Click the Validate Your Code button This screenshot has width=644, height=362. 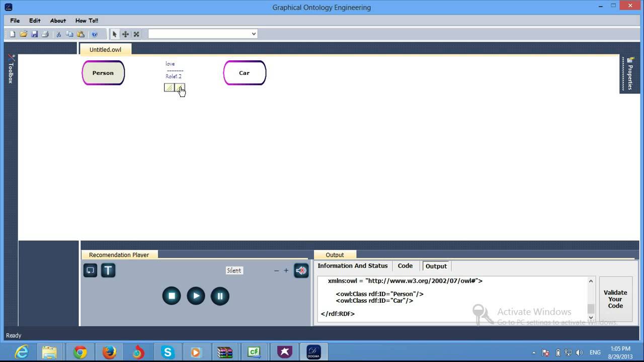click(x=615, y=299)
